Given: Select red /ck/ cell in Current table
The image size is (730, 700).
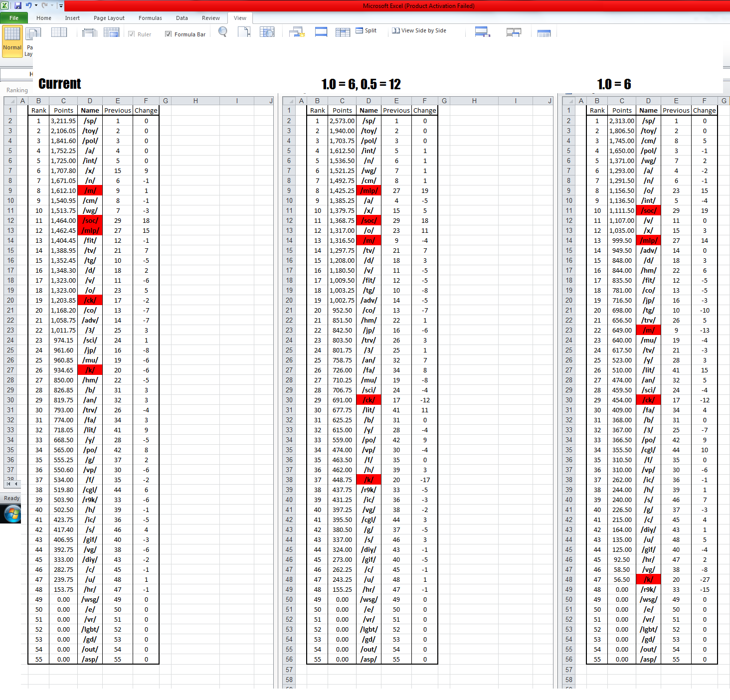Looking at the screenshot, I should [x=90, y=300].
